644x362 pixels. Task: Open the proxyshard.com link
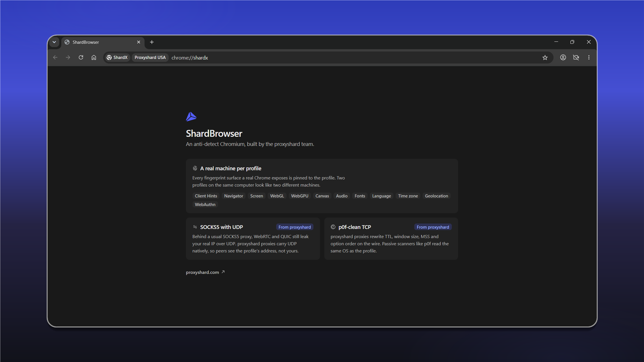(x=205, y=272)
